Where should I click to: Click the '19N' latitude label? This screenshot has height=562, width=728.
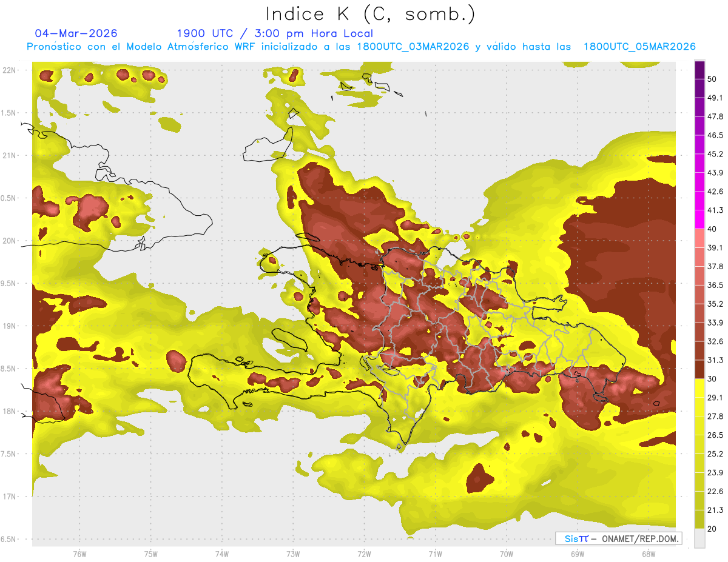[x=9, y=326]
